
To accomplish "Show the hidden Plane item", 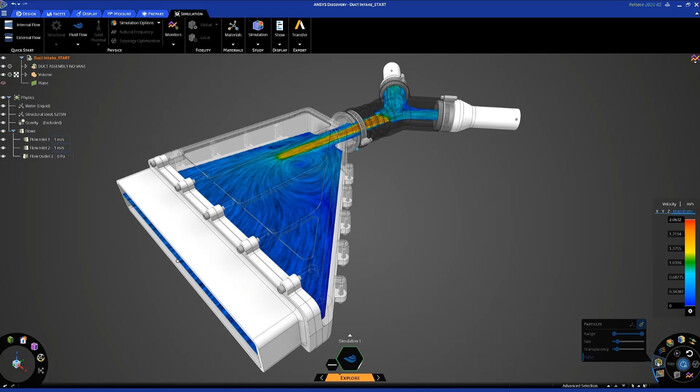I will (x=3, y=83).
